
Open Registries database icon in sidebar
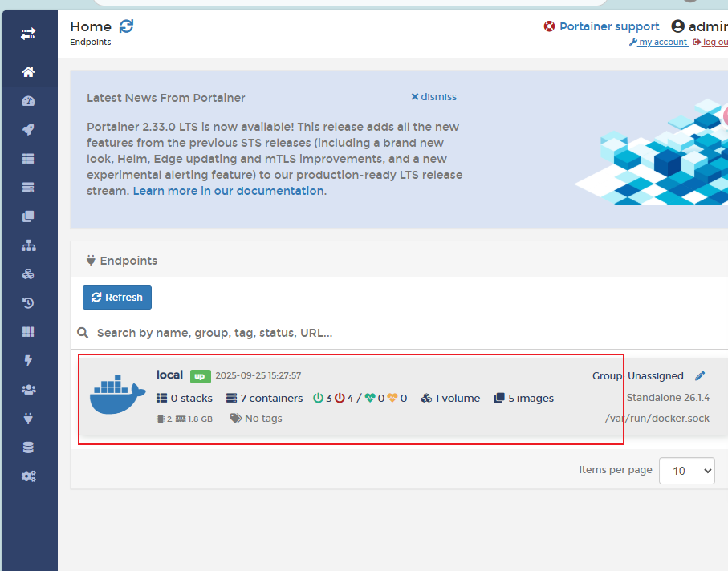[28, 447]
